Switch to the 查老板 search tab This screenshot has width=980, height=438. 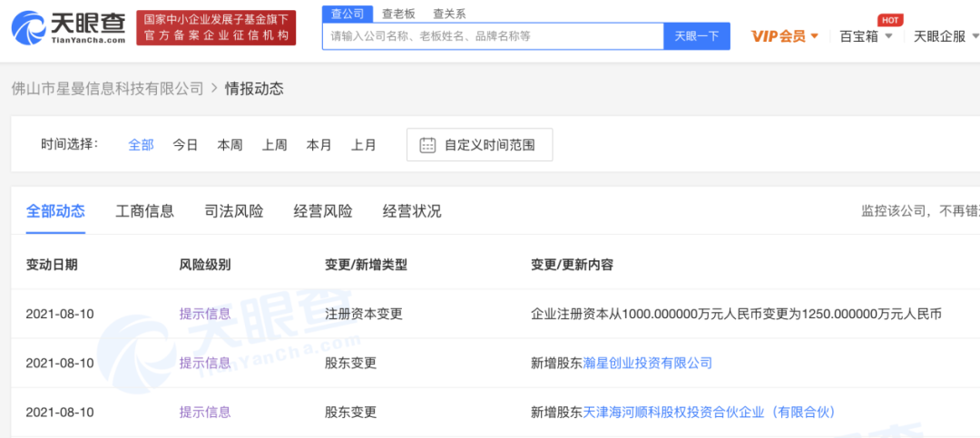[x=398, y=14]
